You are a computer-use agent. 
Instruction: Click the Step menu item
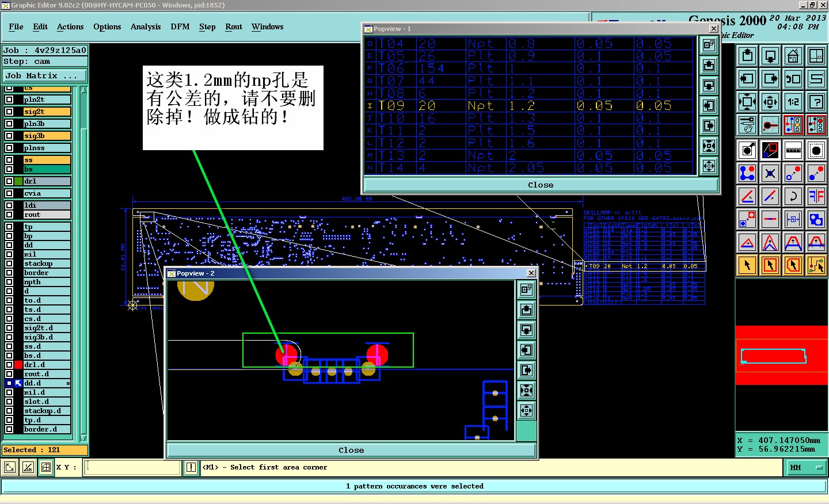(207, 26)
